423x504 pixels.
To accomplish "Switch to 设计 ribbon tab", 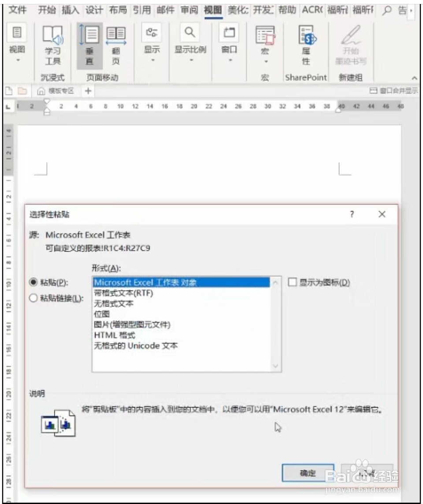I will coord(94,10).
